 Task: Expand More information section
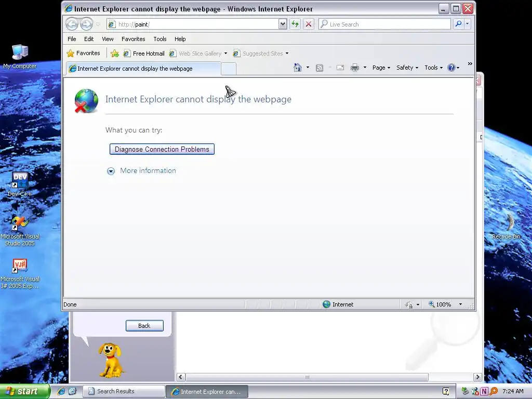tap(141, 170)
